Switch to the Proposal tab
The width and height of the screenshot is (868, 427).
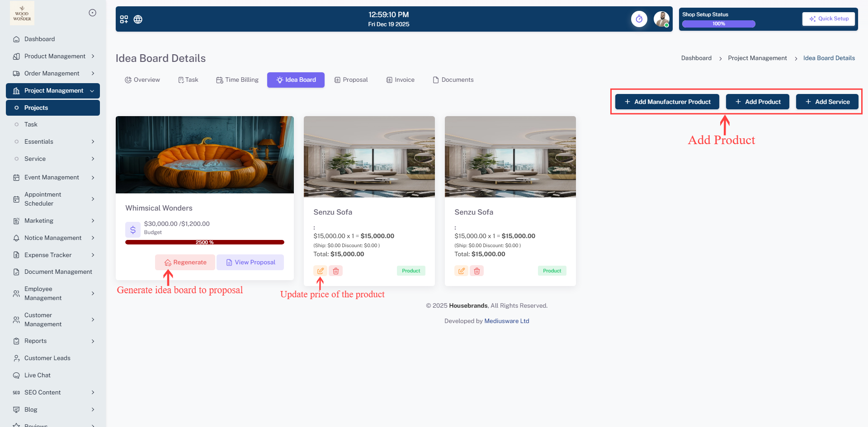click(x=351, y=80)
